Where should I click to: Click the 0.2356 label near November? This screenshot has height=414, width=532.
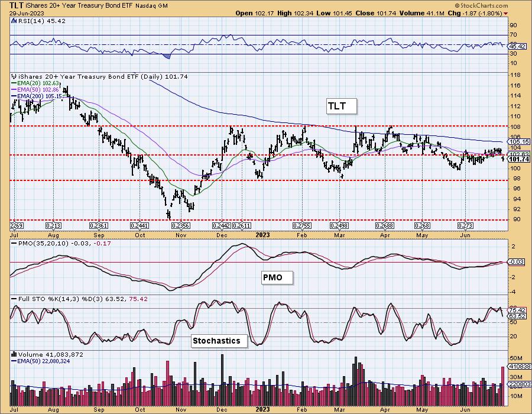coord(181,226)
